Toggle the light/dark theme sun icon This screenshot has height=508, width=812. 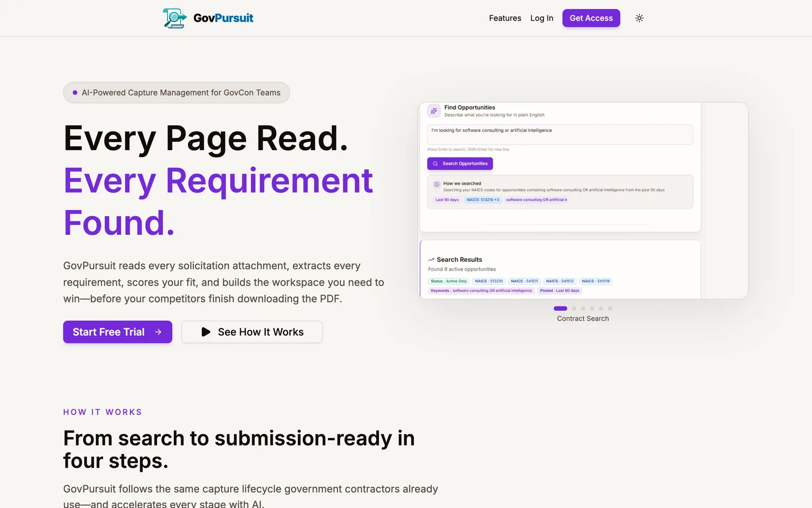[x=639, y=18]
